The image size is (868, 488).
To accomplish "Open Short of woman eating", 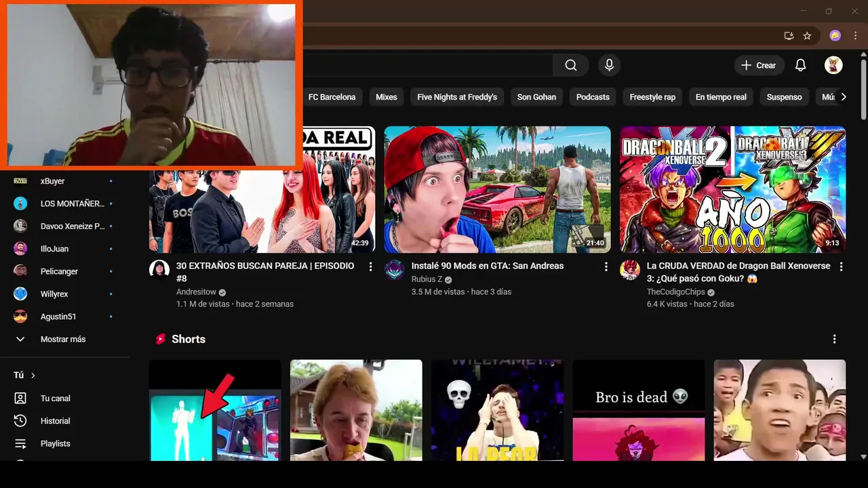I will 356,410.
